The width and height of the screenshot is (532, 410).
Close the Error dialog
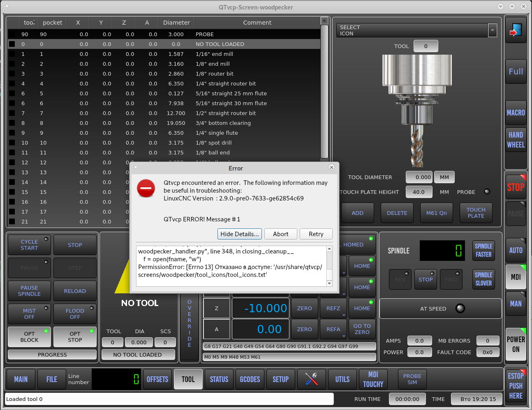[x=331, y=167]
